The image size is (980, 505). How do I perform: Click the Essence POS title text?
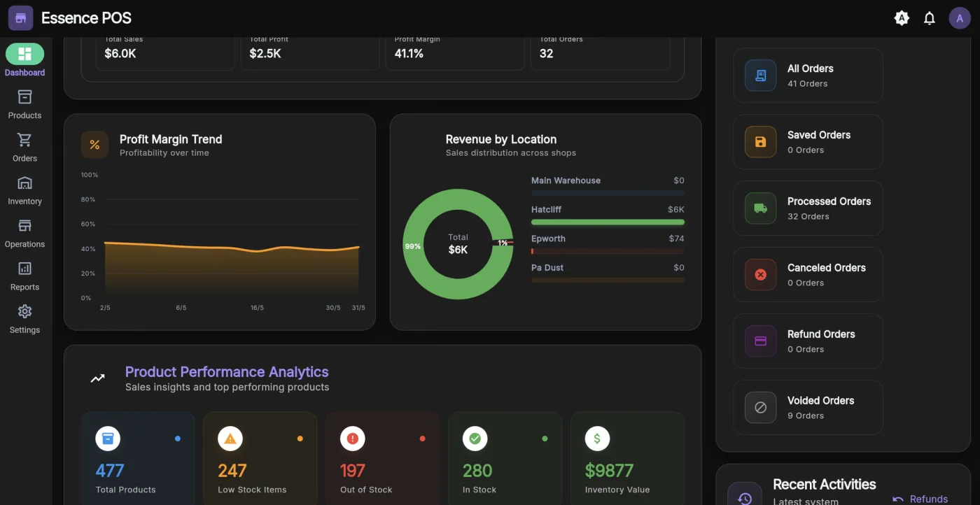86,18
